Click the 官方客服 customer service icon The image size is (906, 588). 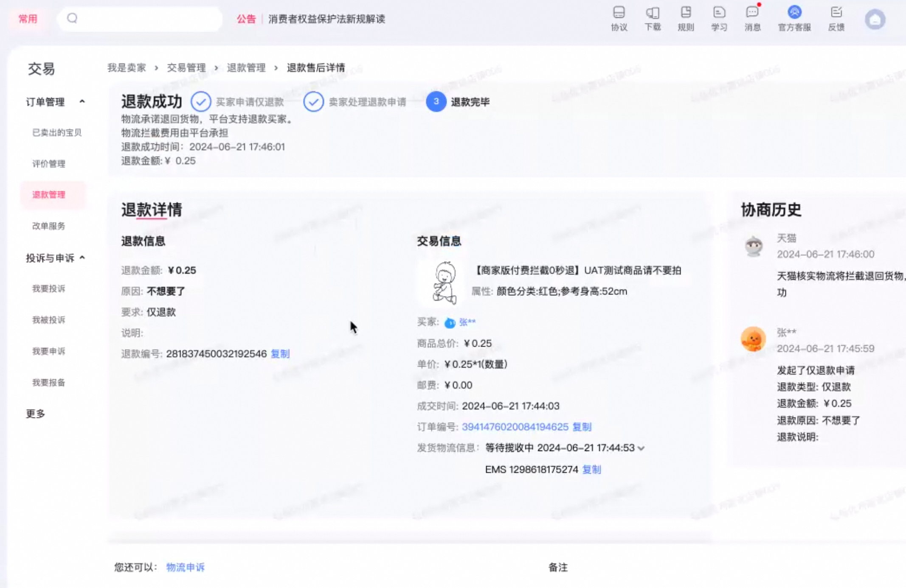(x=794, y=19)
